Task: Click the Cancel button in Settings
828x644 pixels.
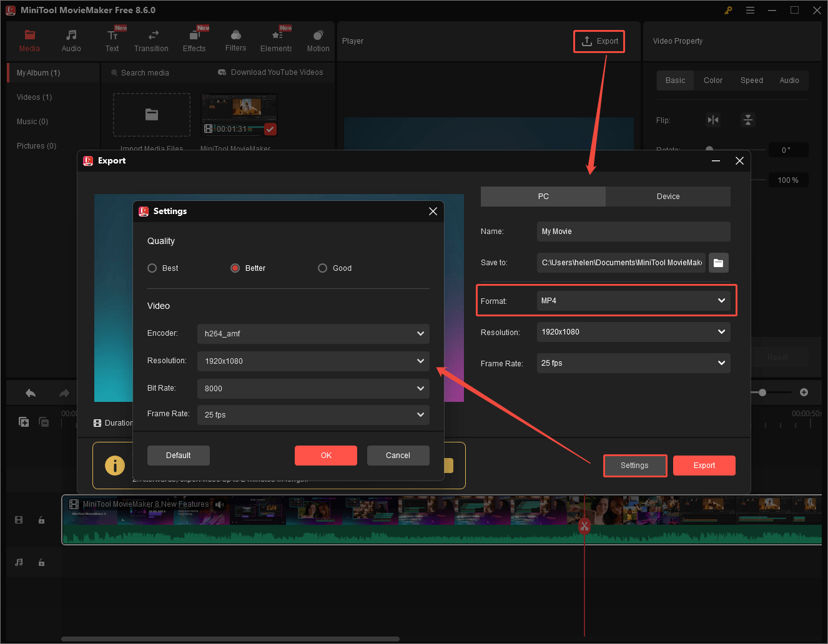Action: coord(398,456)
